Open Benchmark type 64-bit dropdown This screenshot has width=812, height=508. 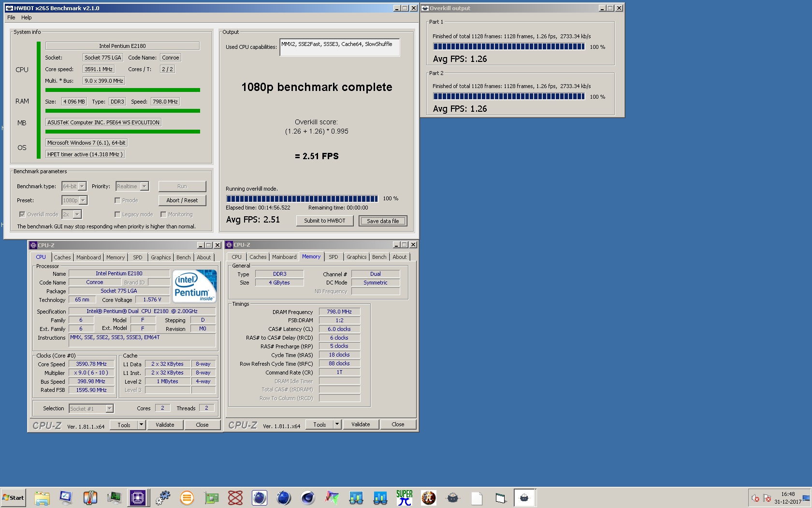(x=74, y=186)
